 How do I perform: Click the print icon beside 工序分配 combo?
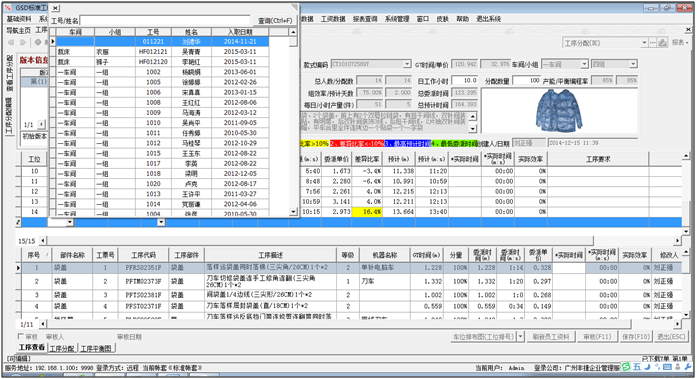(662, 43)
